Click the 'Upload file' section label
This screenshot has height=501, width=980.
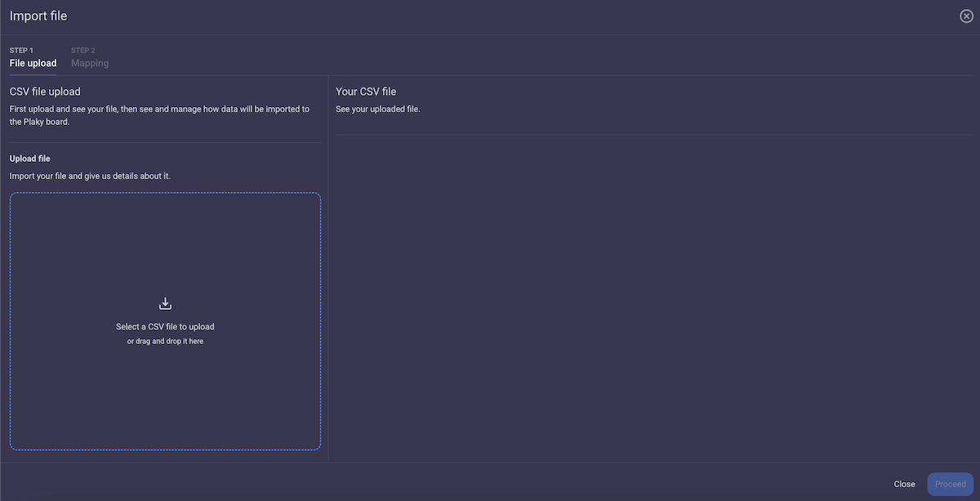click(29, 158)
